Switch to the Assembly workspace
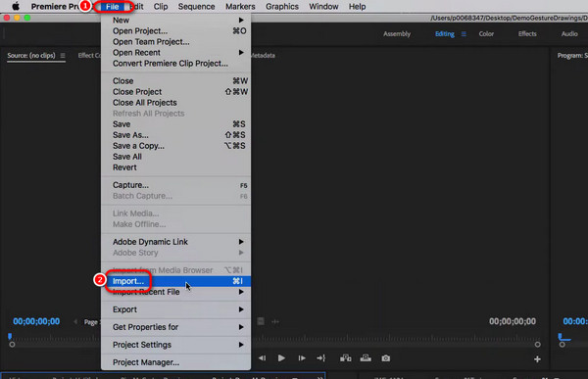Image resolution: width=588 pixels, height=379 pixels. pos(397,33)
